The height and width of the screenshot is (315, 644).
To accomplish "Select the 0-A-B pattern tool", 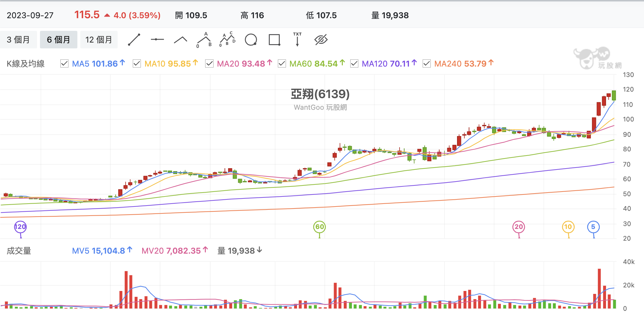I will point(204,40).
